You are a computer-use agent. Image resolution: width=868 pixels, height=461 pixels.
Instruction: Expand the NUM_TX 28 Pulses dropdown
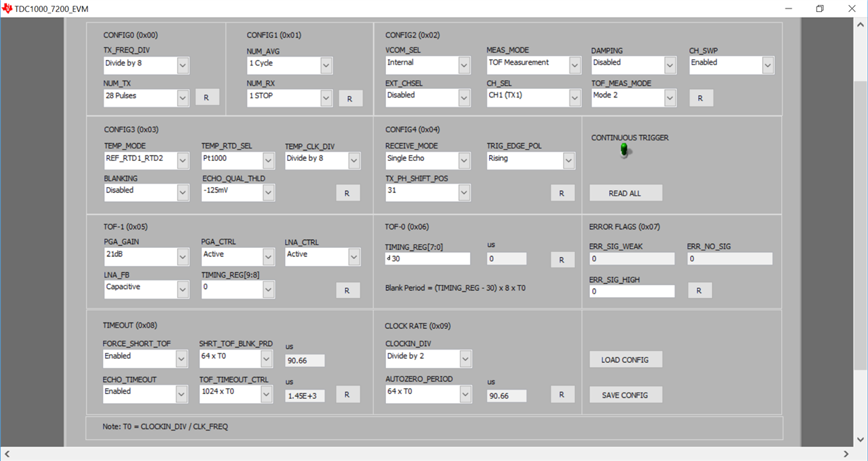[146, 97]
